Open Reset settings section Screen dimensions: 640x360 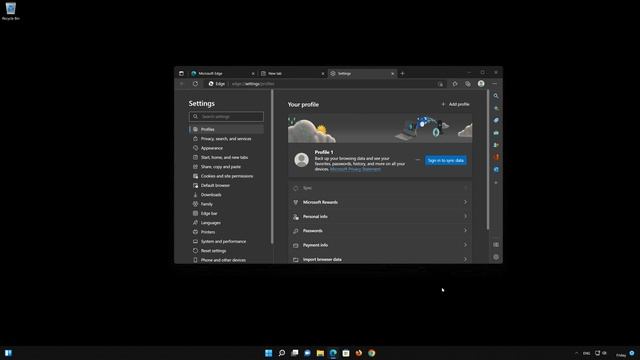(226, 251)
